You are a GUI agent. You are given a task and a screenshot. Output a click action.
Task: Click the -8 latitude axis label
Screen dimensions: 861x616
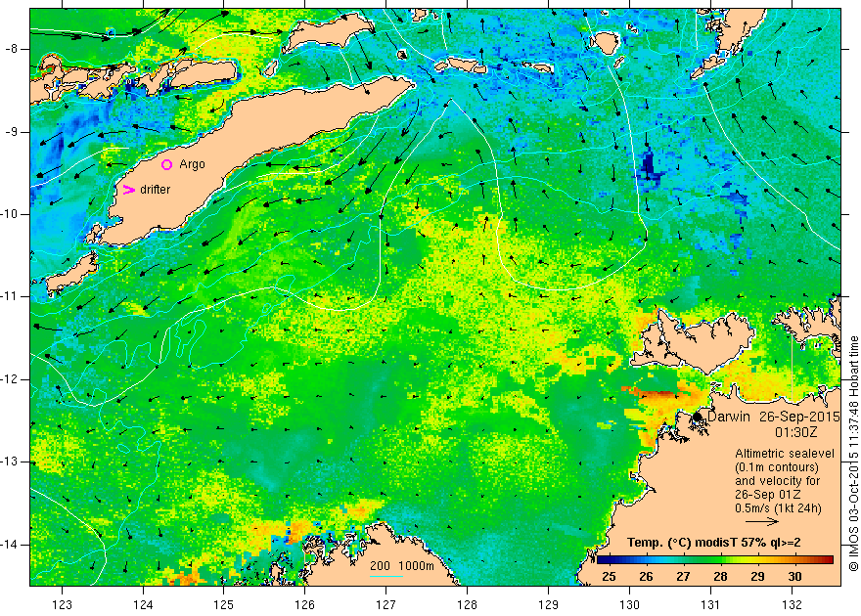tap(12, 49)
